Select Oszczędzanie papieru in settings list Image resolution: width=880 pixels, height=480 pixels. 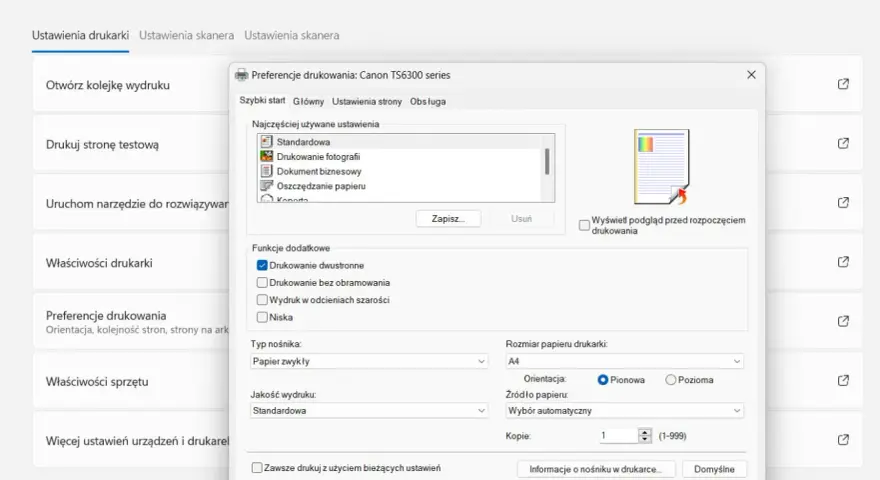[401, 185]
